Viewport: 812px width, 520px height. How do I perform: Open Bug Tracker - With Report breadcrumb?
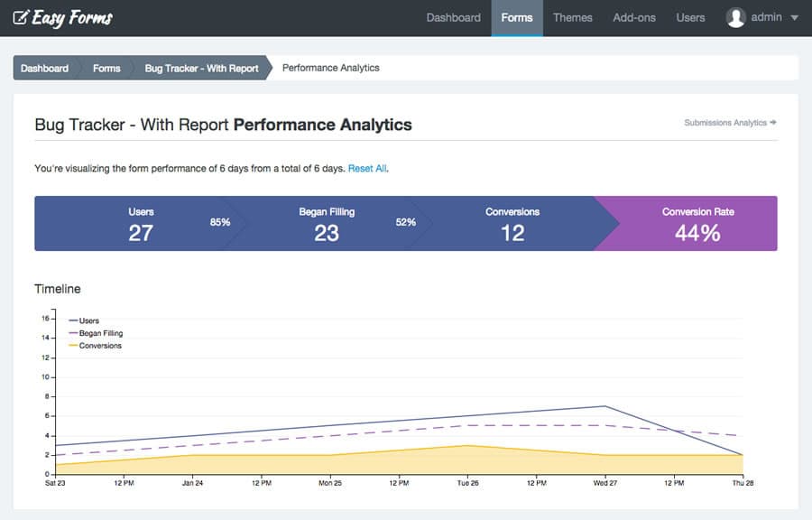(x=201, y=68)
